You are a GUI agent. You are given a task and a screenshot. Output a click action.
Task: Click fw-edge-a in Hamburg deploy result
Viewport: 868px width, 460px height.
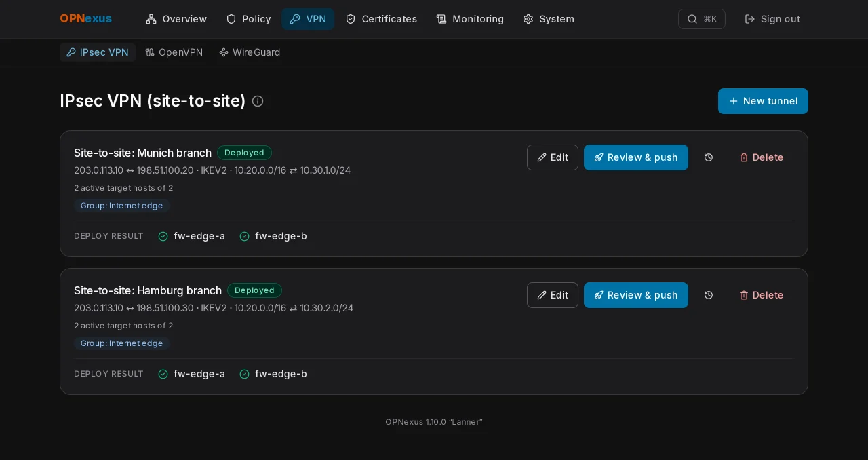(192, 374)
